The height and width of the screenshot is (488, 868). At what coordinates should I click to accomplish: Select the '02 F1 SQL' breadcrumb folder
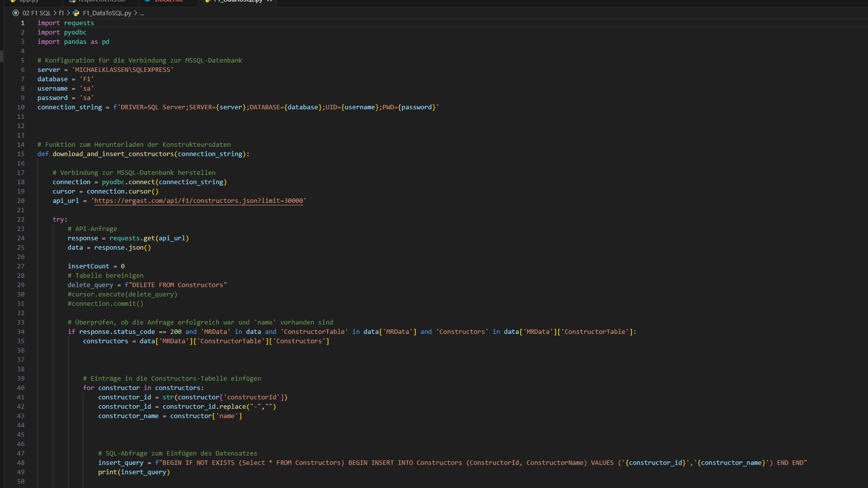[36, 13]
